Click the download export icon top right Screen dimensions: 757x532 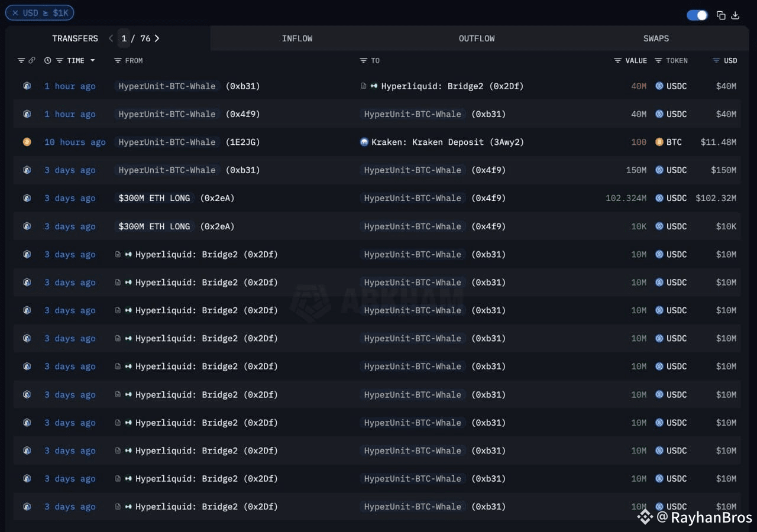pos(736,15)
